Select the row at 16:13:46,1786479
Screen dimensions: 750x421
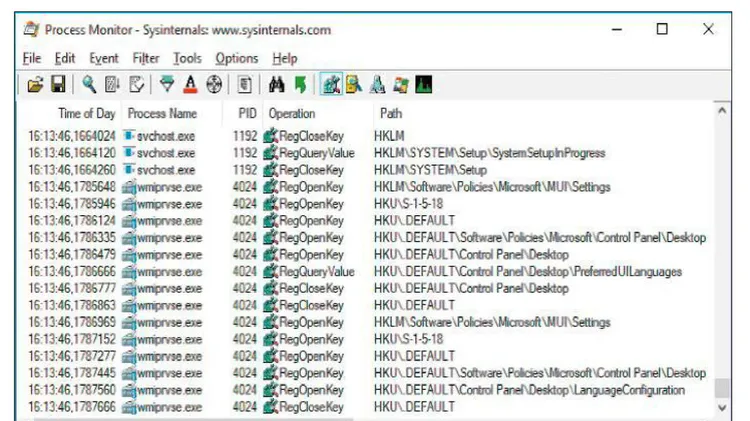pos(366,255)
